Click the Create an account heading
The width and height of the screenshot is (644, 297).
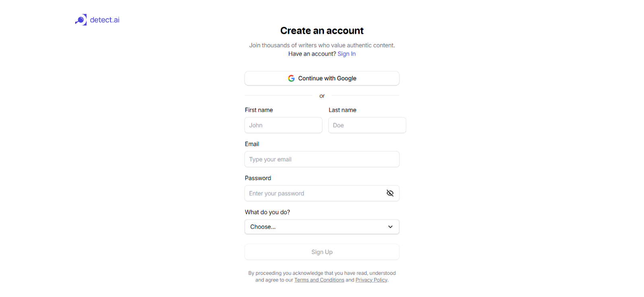(322, 31)
